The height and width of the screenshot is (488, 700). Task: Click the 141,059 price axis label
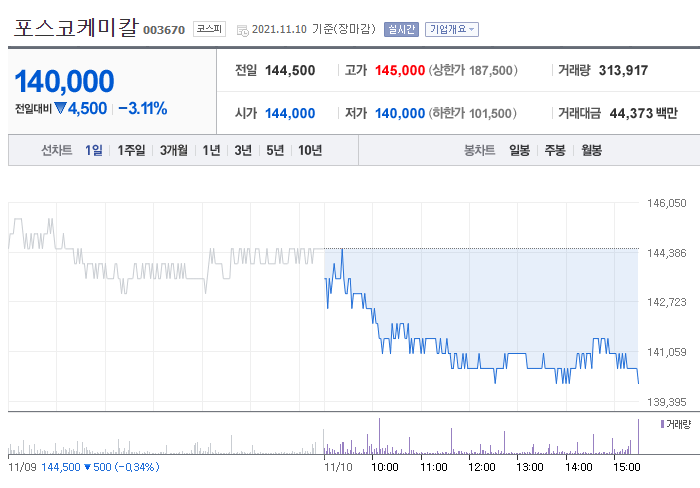(x=667, y=352)
